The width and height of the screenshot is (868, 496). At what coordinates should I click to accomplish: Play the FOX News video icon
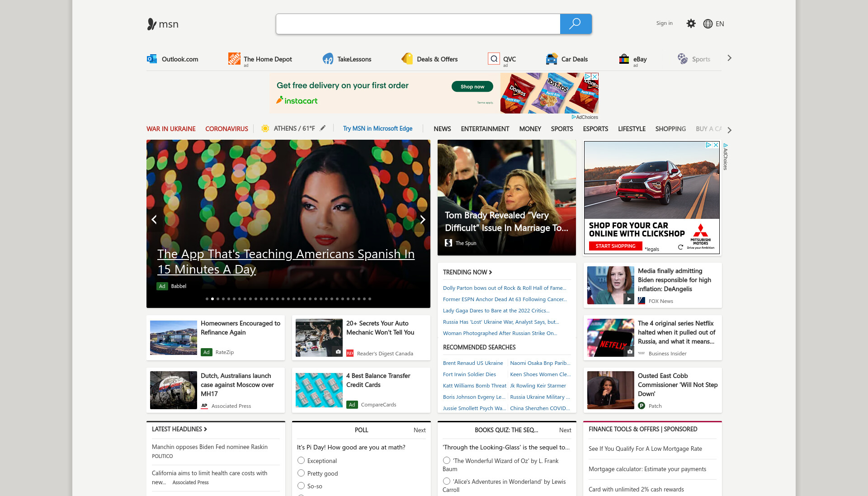point(628,299)
